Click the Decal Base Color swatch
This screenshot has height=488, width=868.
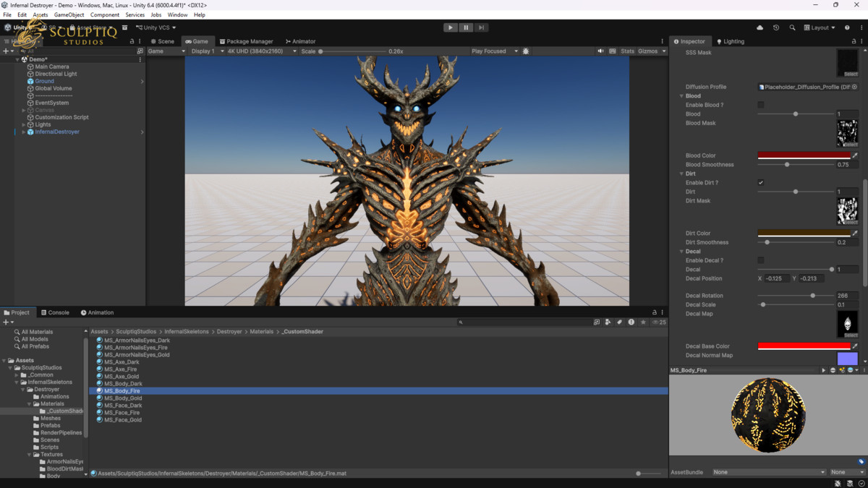(804, 346)
